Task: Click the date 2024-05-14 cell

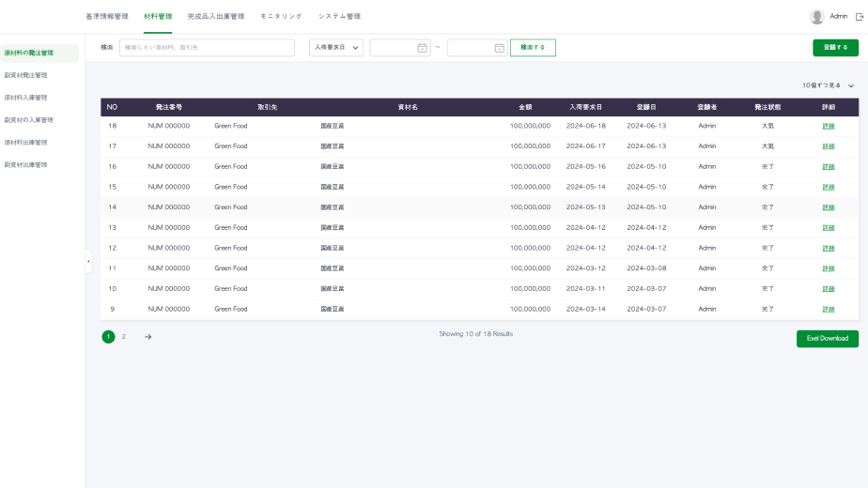Action: coord(585,187)
